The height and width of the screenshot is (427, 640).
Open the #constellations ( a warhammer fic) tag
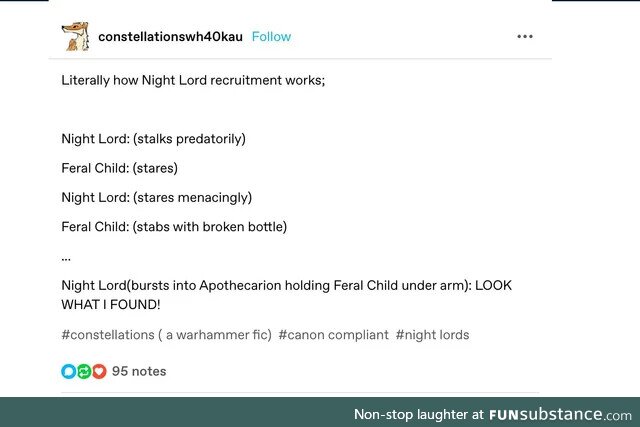(x=167, y=335)
